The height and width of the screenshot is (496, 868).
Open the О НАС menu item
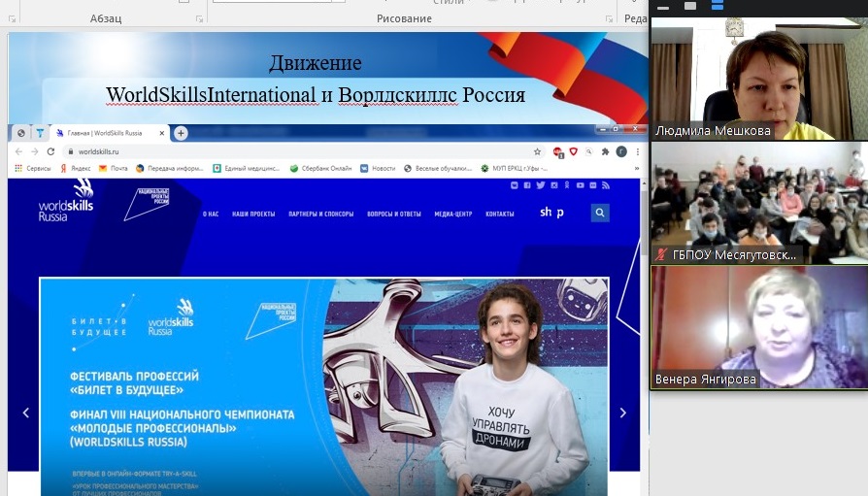[211, 214]
